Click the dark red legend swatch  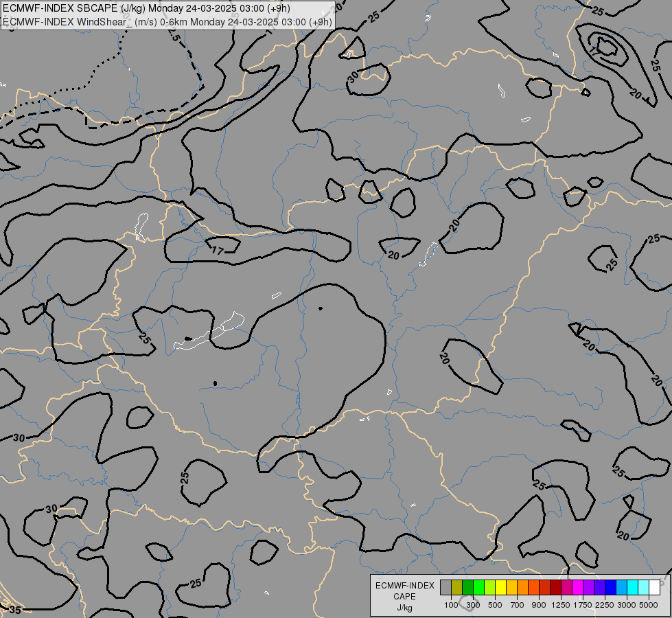click(x=556, y=587)
